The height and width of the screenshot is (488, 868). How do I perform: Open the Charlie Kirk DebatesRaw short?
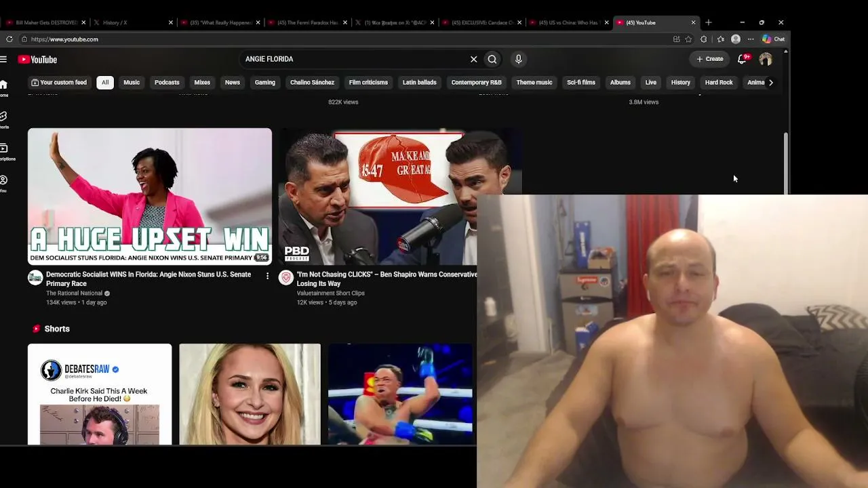tap(100, 394)
